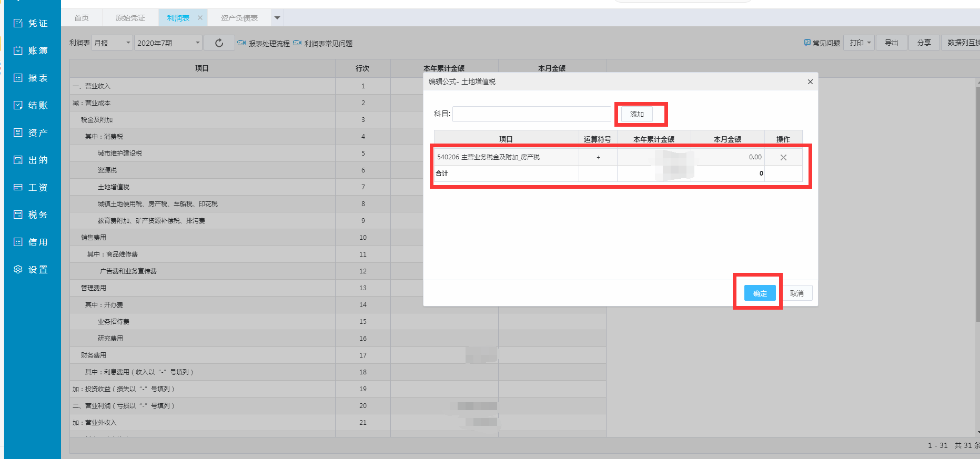Open the tab list overflow arrow
Screen dimensions: 980x459
[x=277, y=18]
